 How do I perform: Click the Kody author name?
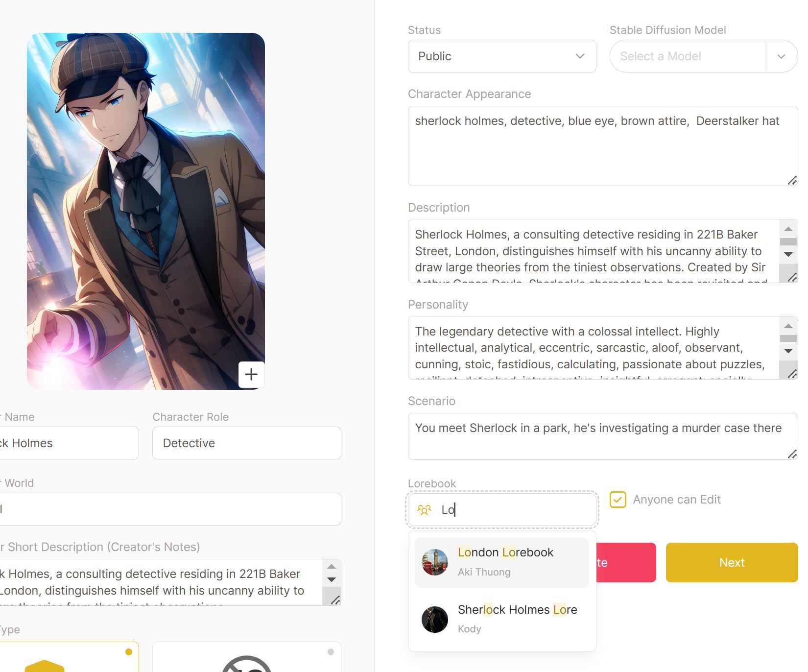coord(470,629)
